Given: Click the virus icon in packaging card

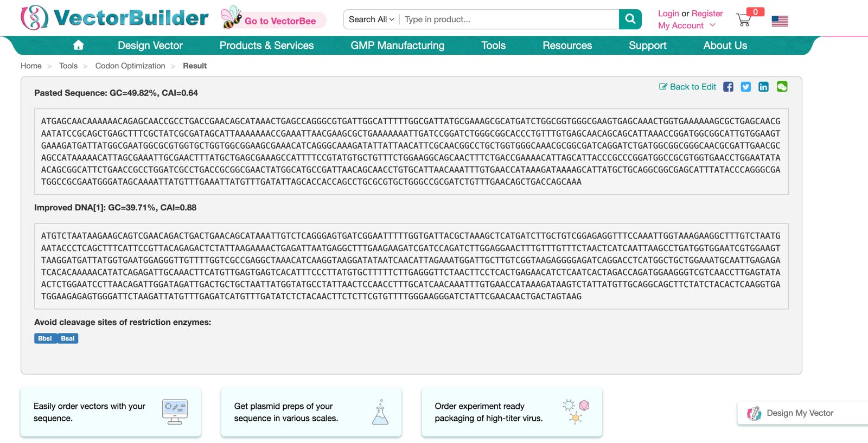Looking at the screenshot, I should click(576, 412).
